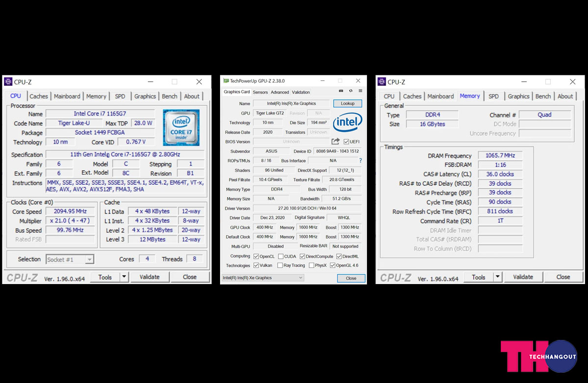Click the Core Speed 2094.95 MHz value
Viewport: 588px width, 383px height.
(70, 212)
